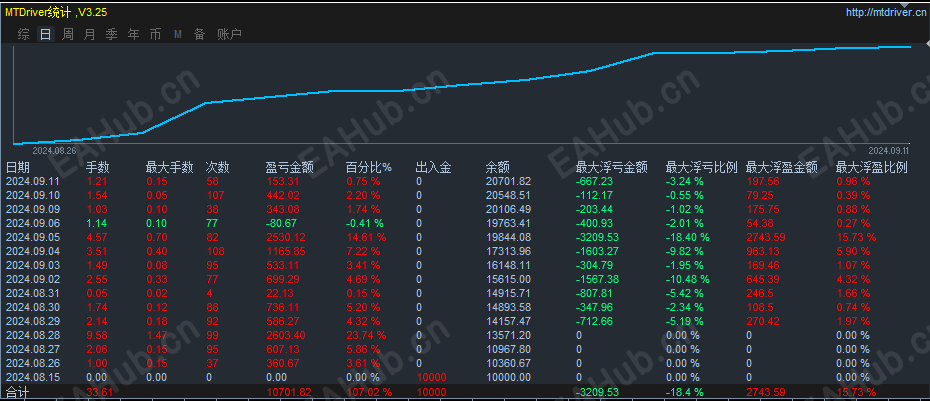Viewport: 930px width, 401px height.
Task: Click the 日期 column header
Action: [x=18, y=168]
